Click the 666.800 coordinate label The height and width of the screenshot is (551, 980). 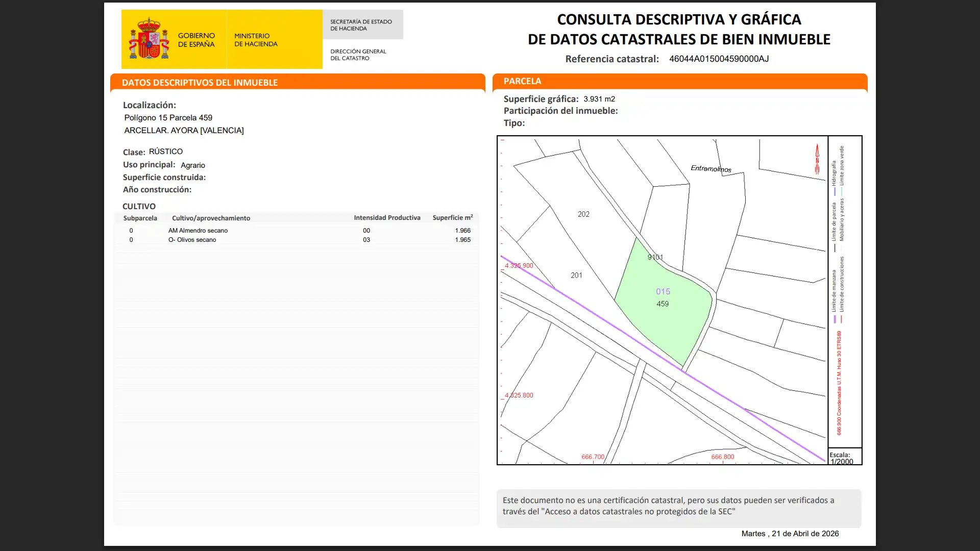tap(723, 457)
